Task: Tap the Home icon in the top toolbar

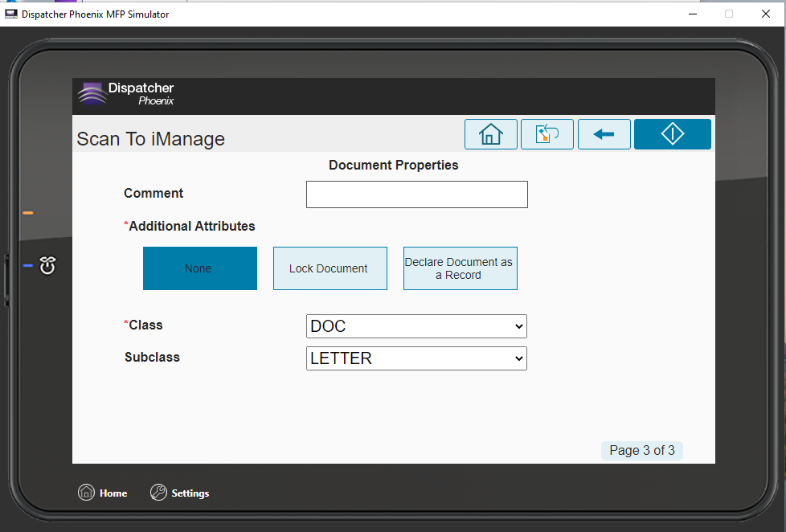Action: tap(490, 133)
